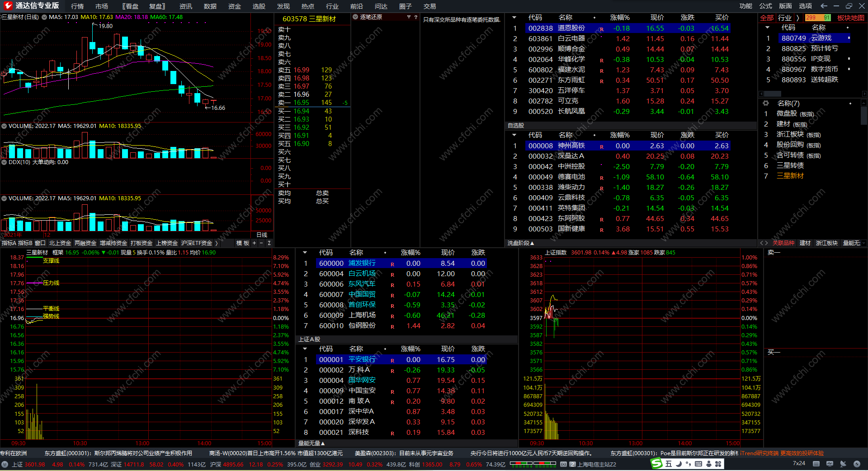Open the gear settings icon beside 名称(7)
The width and height of the screenshot is (868, 471).
[x=766, y=104]
